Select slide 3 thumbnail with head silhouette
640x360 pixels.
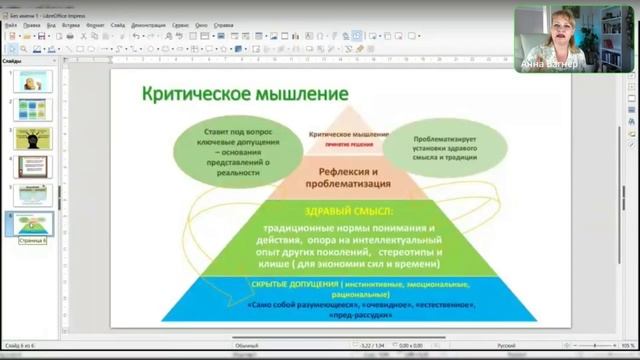click(33, 138)
